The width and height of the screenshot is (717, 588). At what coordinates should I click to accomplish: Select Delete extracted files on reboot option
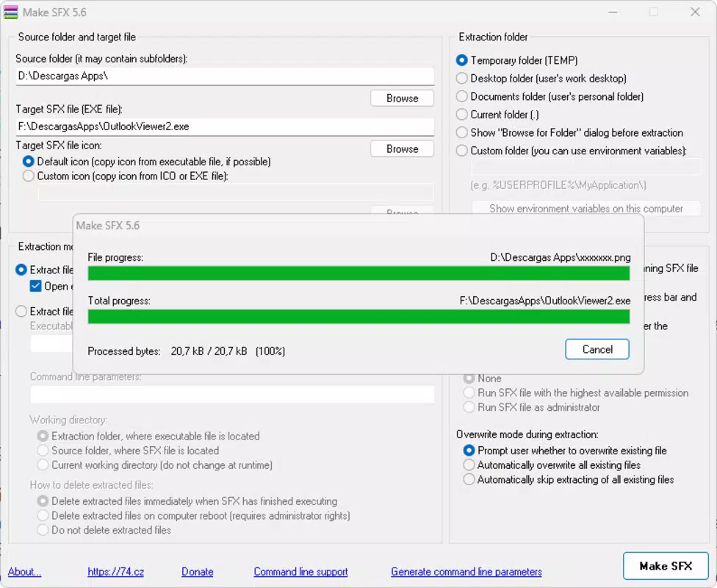point(193,516)
